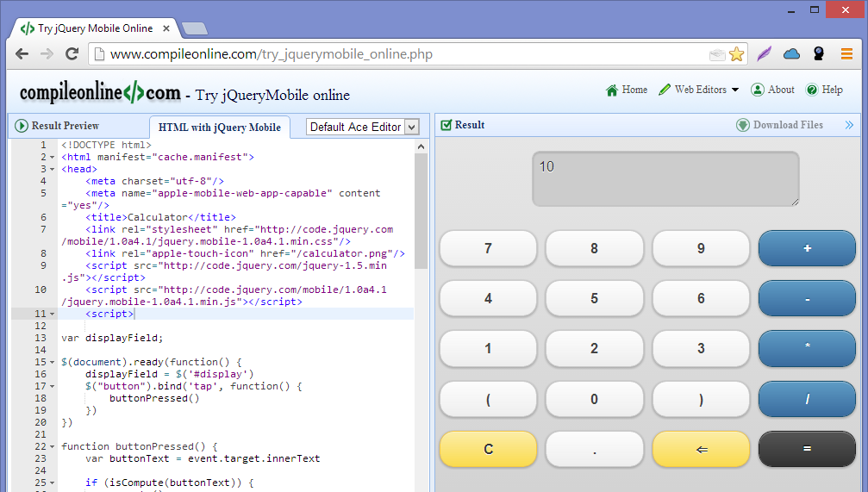This screenshot has width=868, height=492.
Task: Tap calculator button 0
Action: 594,399
